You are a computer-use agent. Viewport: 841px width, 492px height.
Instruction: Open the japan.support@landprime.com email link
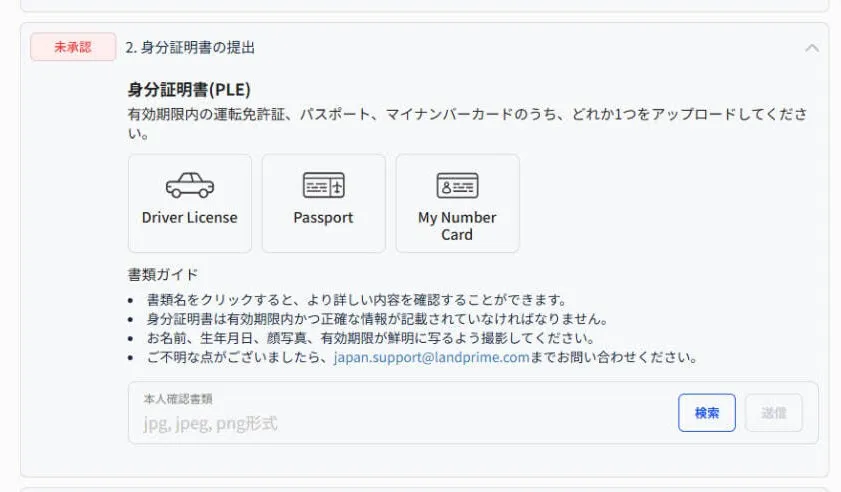tap(431, 357)
